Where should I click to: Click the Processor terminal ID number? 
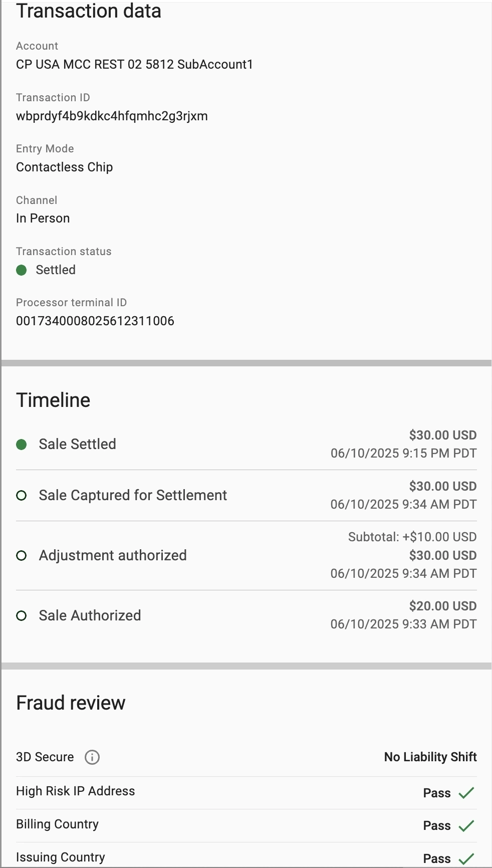[95, 321]
